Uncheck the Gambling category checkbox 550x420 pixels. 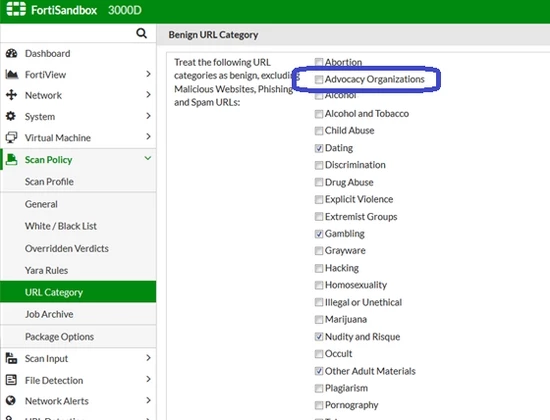point(318,234)
